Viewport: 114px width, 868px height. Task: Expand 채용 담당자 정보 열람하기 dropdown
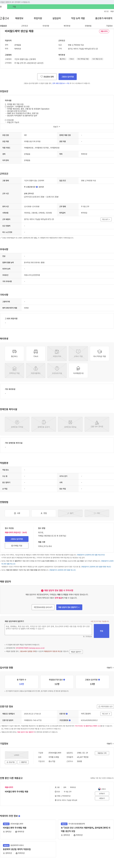point(69,607)
